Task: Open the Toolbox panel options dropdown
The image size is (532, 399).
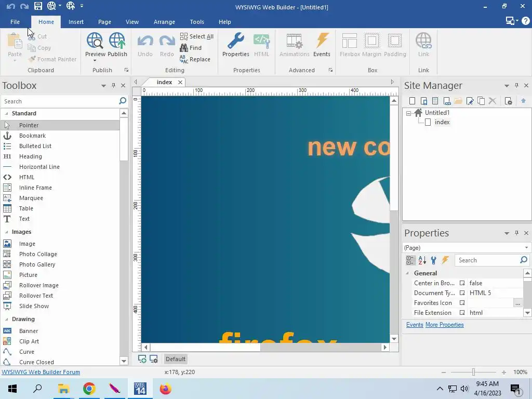Action: [x=103, y=86]
